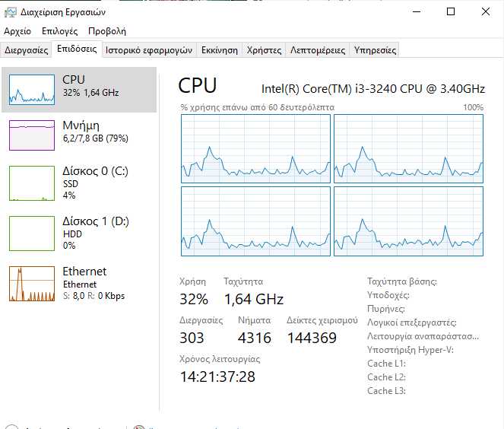Select the Ethernet network graph thumbnail
The image size is (504, 429).
[x=32, y=283]
